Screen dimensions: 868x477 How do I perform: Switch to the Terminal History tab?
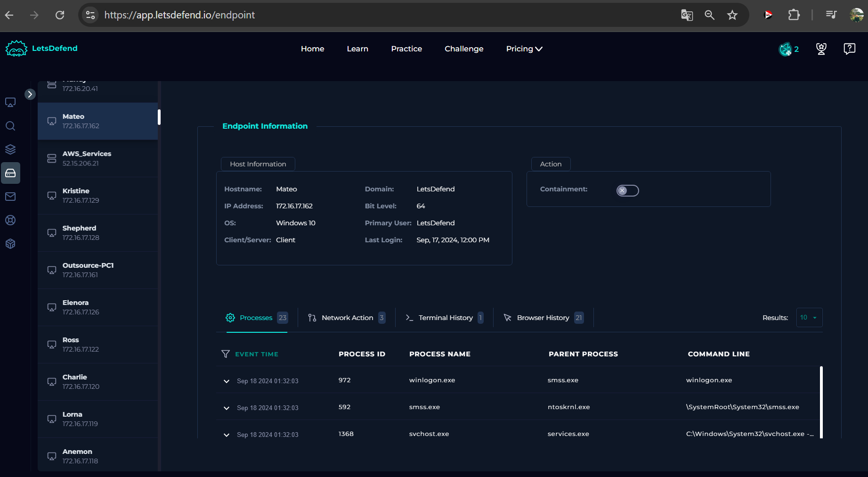(445, 318)
